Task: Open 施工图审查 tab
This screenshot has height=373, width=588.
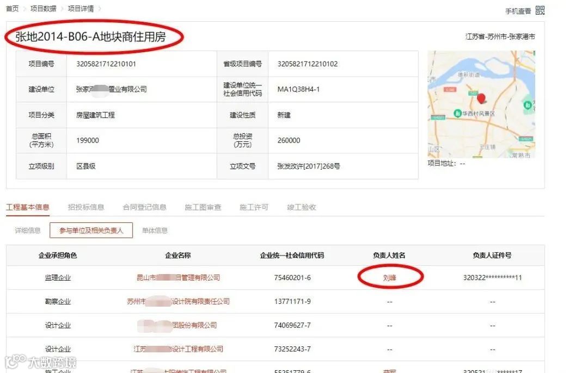Action: [x=203, y=207]
